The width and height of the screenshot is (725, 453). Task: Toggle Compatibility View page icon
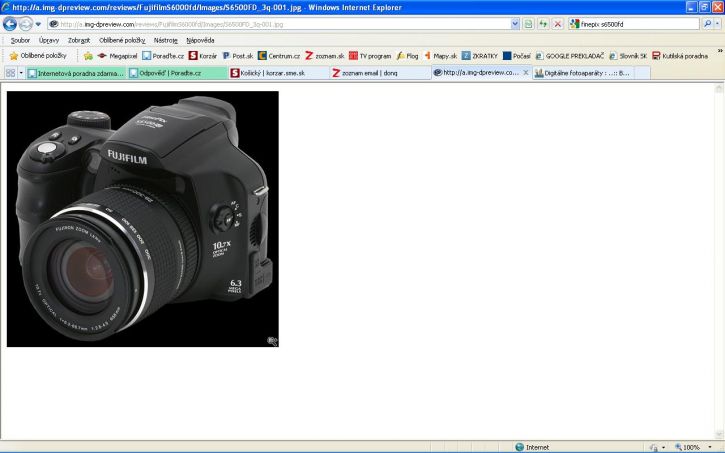click(528, 24)
